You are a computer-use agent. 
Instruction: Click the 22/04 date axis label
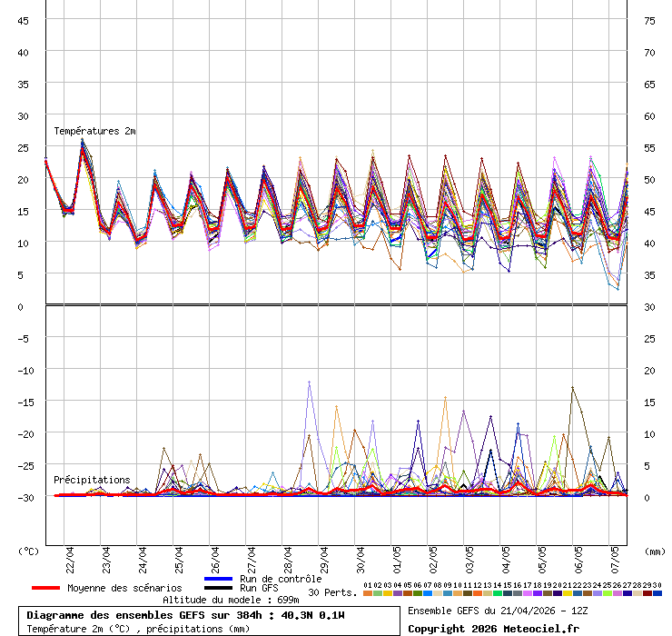tap(70, 556)
